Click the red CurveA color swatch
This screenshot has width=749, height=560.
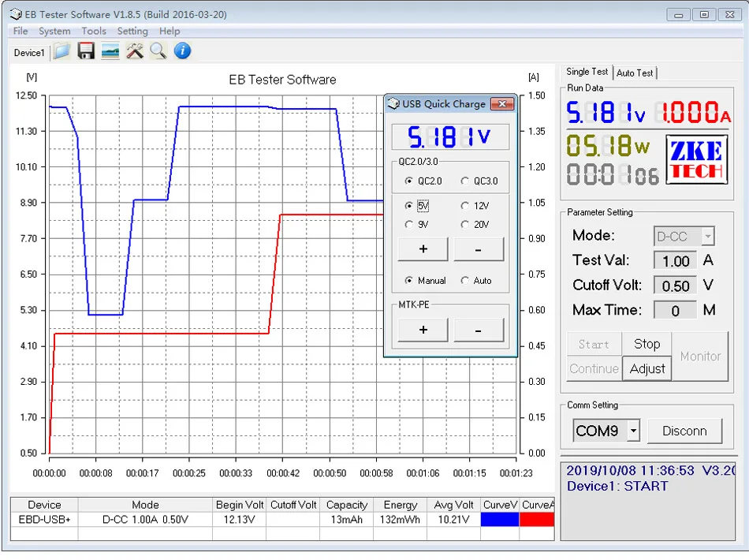click(536, 520)
